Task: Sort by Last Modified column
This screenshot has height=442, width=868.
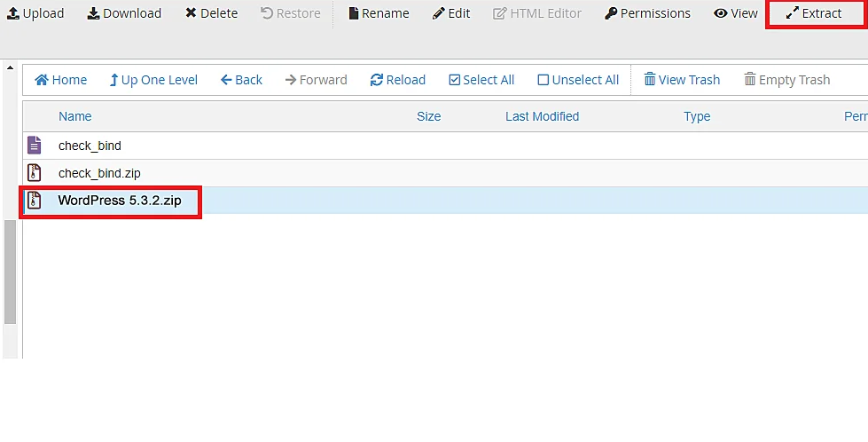Action: point(542,116)
